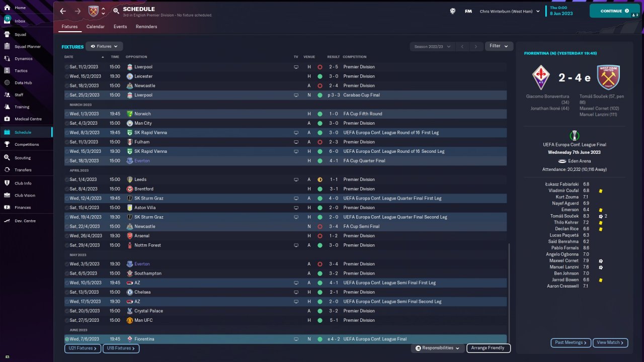Click Tomáš Souček in the player ratings list
Viewport: 644px width, 362px height.
pos(565,216)
